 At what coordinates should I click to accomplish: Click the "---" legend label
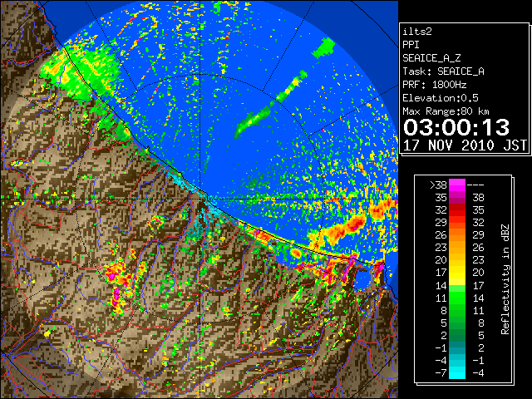(475, 185)
